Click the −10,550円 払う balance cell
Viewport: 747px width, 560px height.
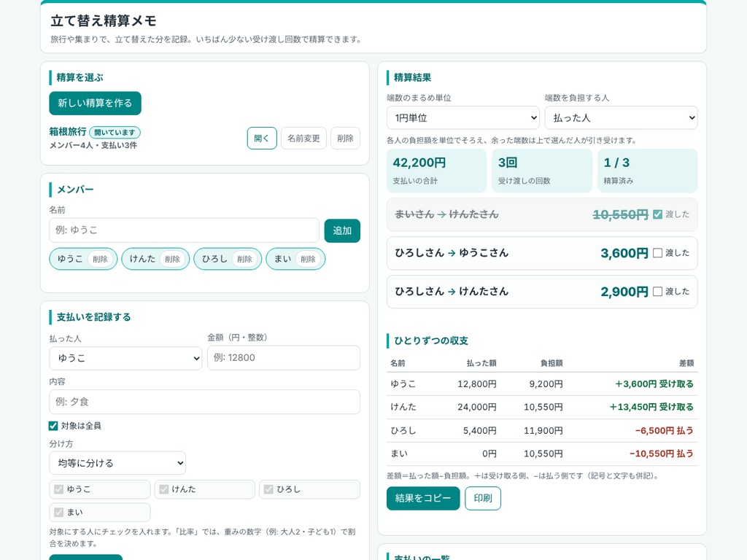click(661, 454)
